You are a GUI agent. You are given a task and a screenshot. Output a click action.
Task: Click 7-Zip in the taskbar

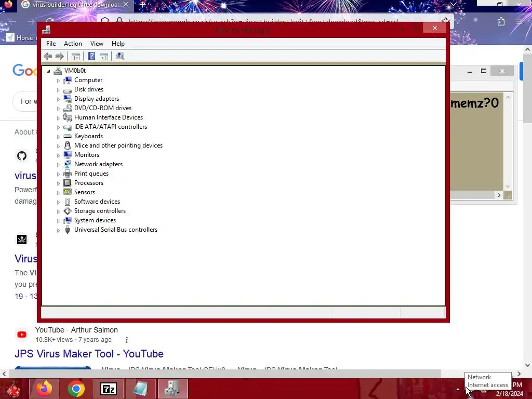[108, 389]
